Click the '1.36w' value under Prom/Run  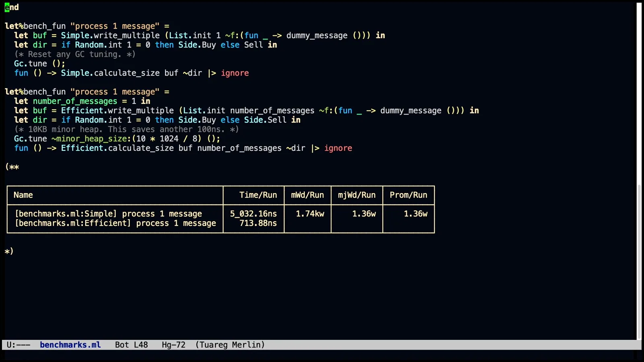coord(416,214)
